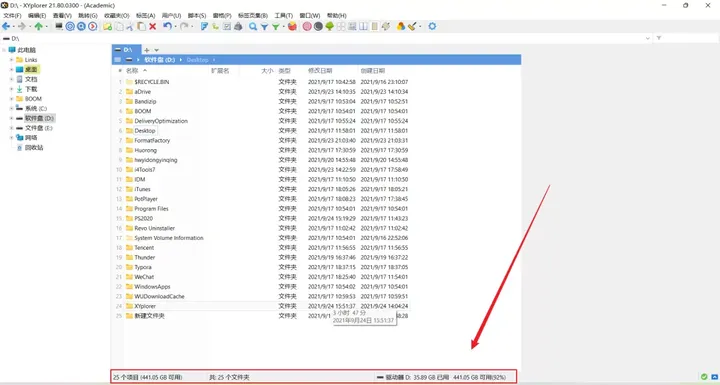Go up one level with green arrow
Viewport: 720px width, 385px height.
(39, 27)
